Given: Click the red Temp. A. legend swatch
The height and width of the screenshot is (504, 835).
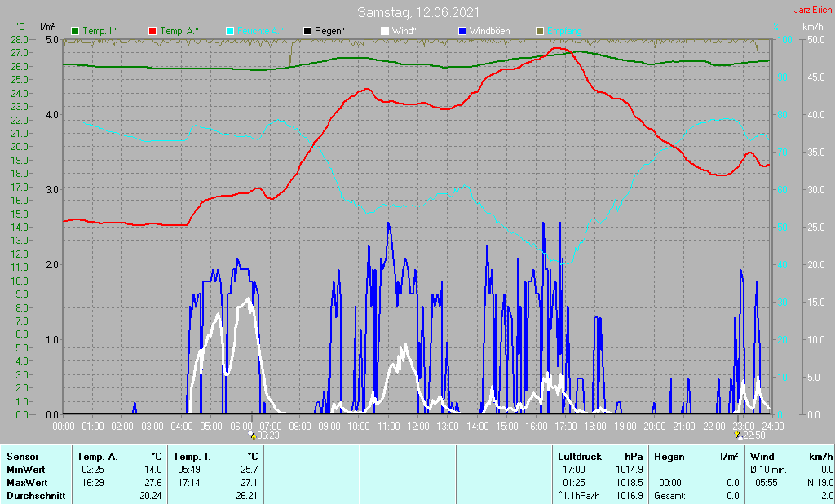Looking at the screenshot, I should coord(152,32).
